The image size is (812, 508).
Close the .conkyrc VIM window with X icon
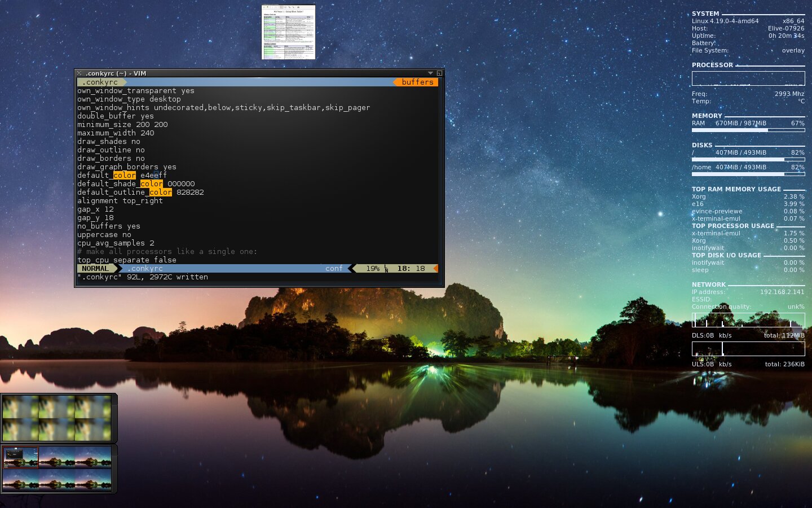[80, 73]
